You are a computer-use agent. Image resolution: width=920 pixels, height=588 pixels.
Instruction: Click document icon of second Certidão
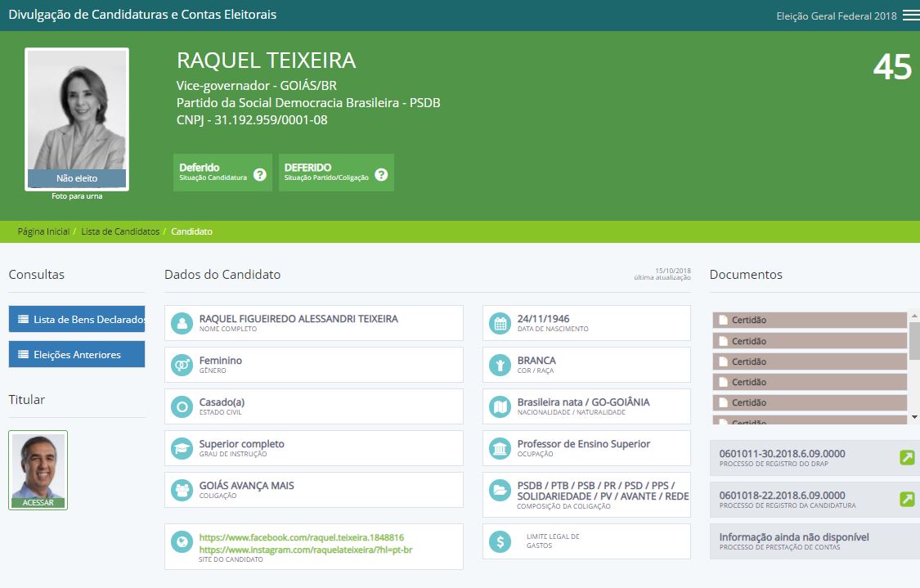[724, 341]
